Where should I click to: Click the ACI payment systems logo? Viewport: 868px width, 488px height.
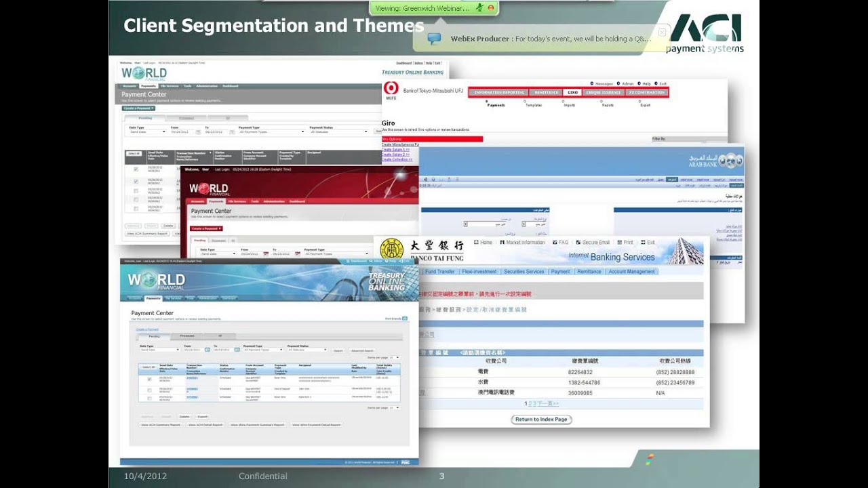[704, 33]
